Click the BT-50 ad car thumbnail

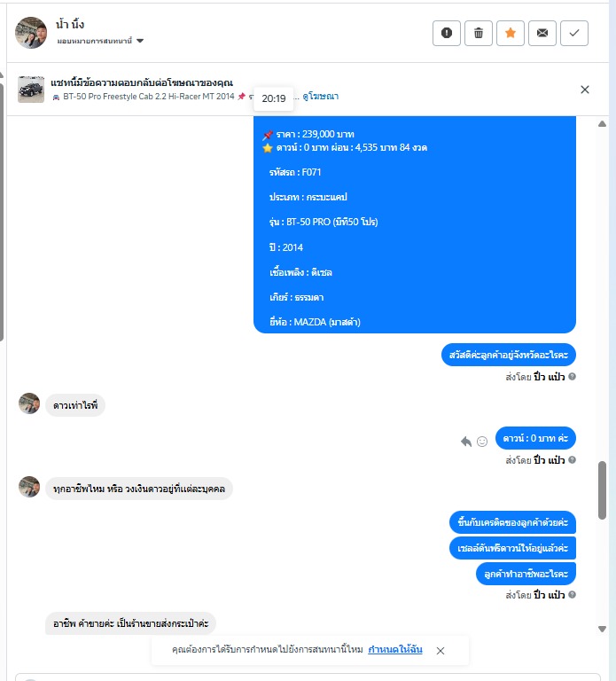(31, 90)
